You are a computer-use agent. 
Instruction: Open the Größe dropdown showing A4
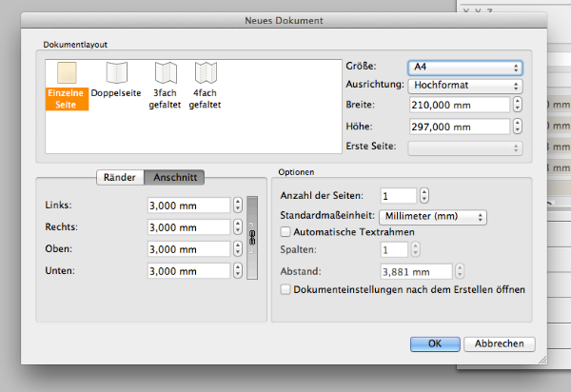tap(465, 68)
